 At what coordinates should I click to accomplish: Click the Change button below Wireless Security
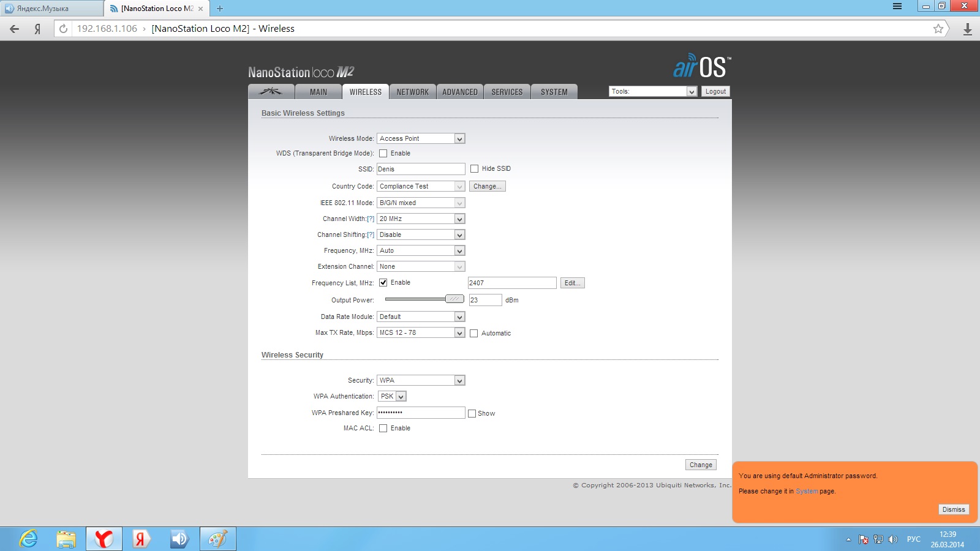pos(701,465)
